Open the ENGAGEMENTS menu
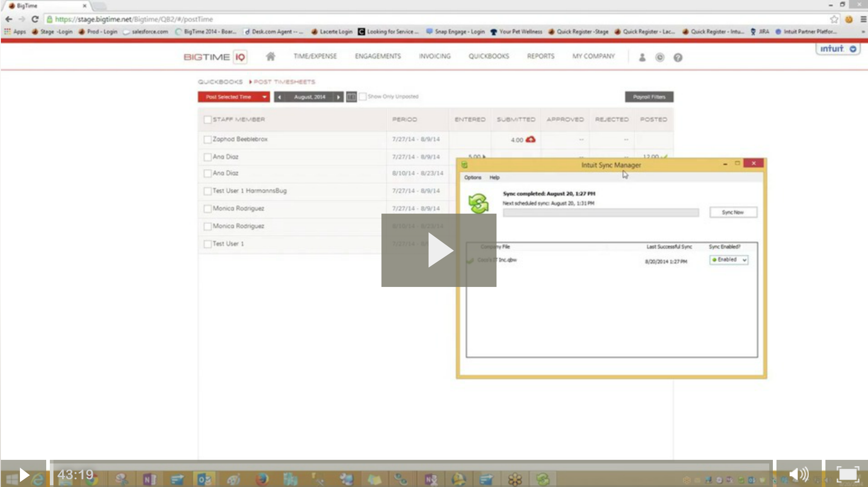This screenshot has height=487, width=868. [x=378, y=56]
